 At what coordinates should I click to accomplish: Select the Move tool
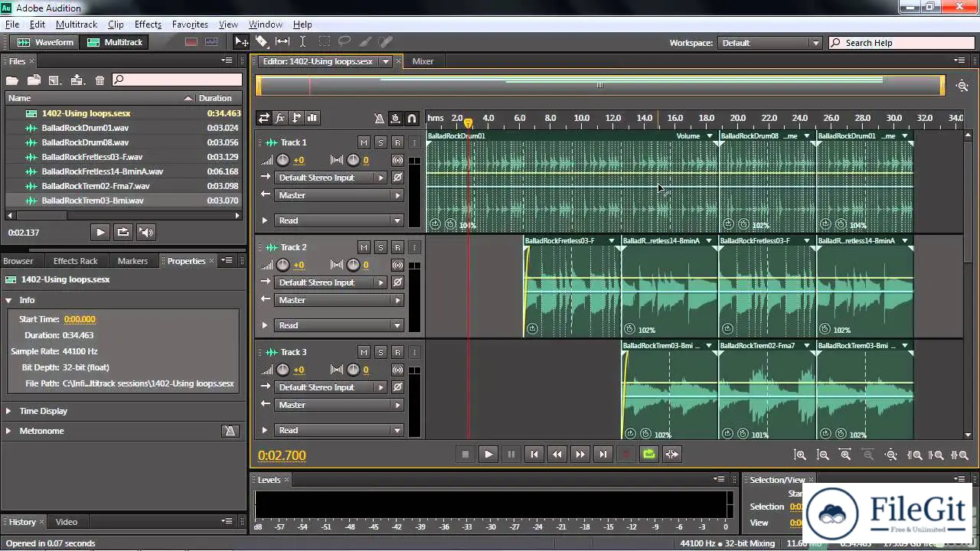point(241,42)
